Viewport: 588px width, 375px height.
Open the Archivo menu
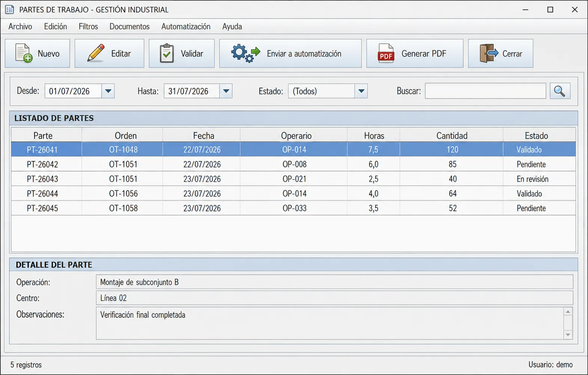click(20, 27)
